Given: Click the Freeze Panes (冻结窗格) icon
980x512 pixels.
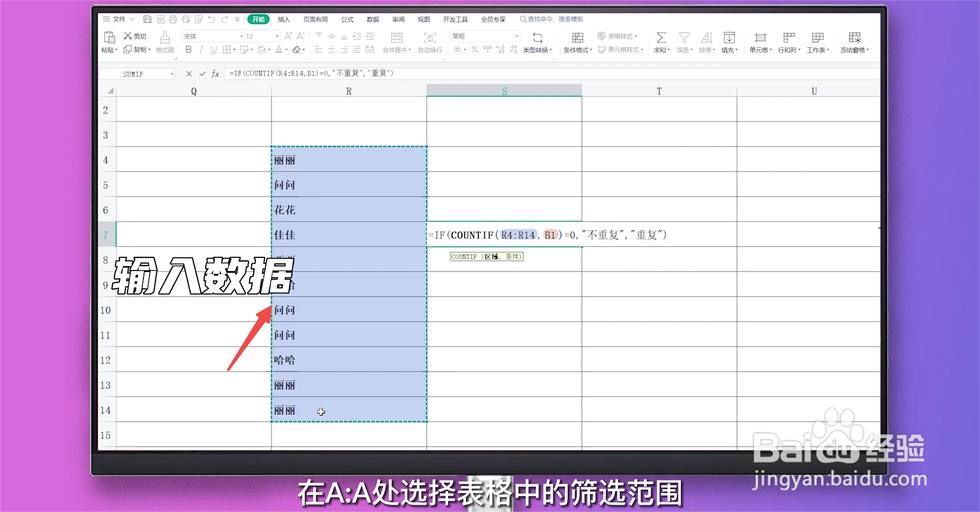Looking at the screenshot, I should coord(854,37).
